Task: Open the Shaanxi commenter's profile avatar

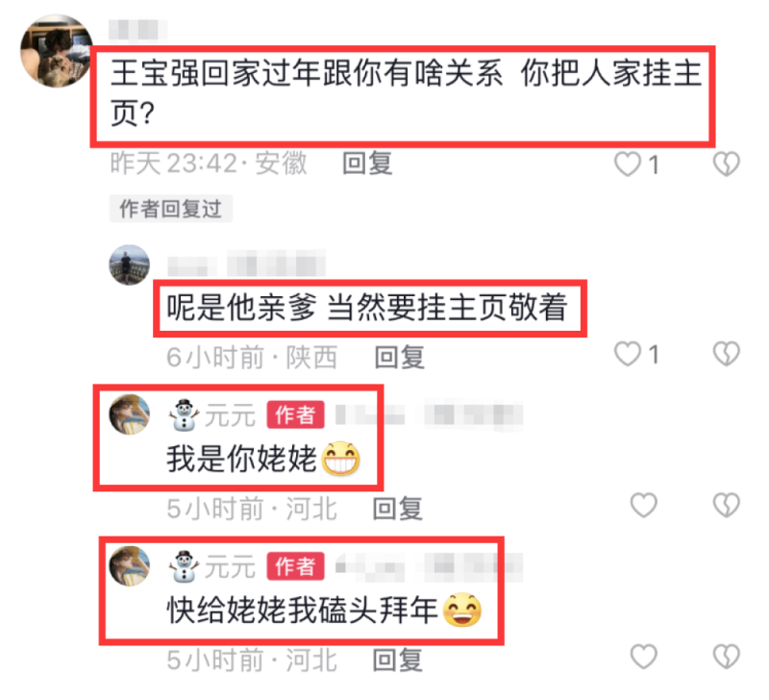Action: coord(130,264)
